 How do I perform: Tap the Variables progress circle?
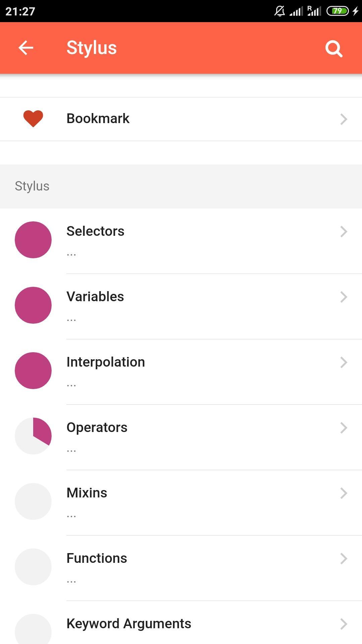click(x=33, y=305)
